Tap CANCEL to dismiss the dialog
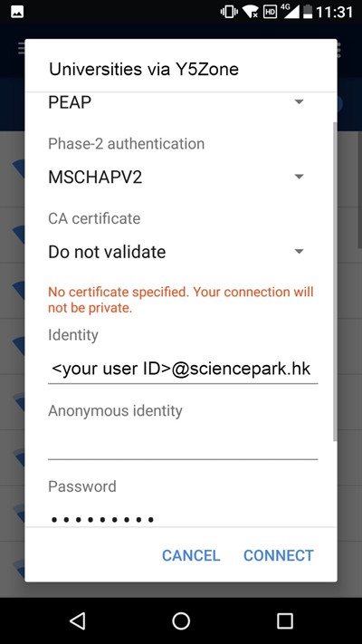This screenshot has height=644, width=362. (x=191, y=555)
